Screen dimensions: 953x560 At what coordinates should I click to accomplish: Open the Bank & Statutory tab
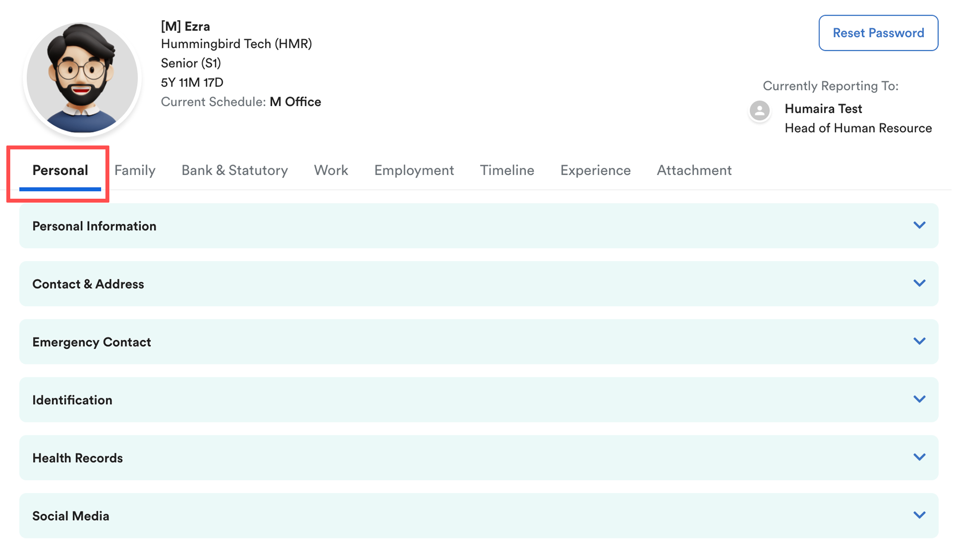pyautogui.click(x=234, y=170)
